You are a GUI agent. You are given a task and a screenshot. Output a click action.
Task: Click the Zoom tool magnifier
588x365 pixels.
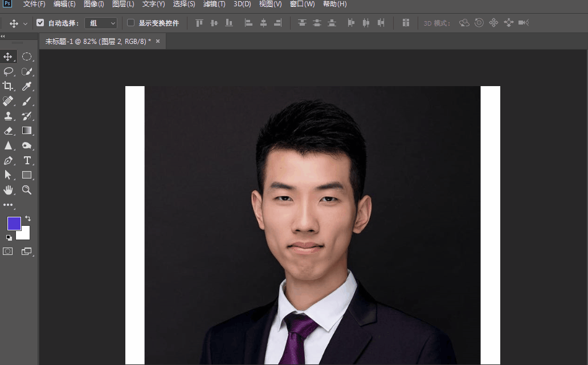click(x=26, y=190)
